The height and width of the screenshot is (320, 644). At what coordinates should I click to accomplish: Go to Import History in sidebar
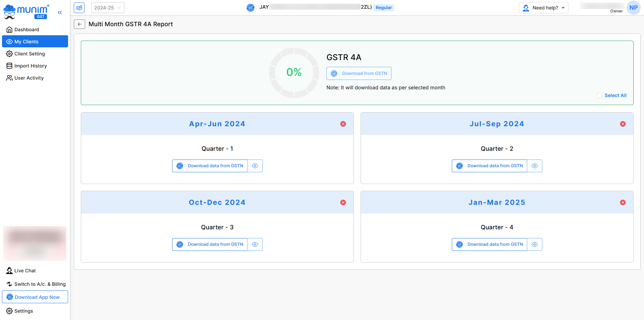pos(31,66)
